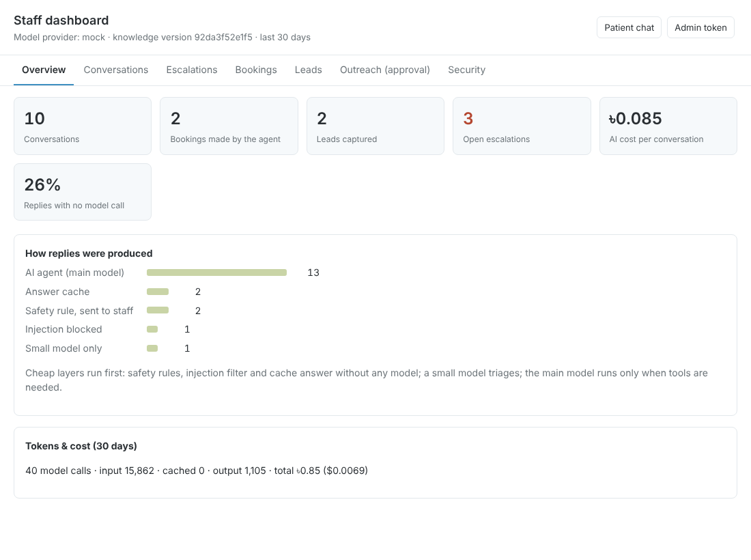Open the Patient chat button
751x560 pixels.
point(629,27)
